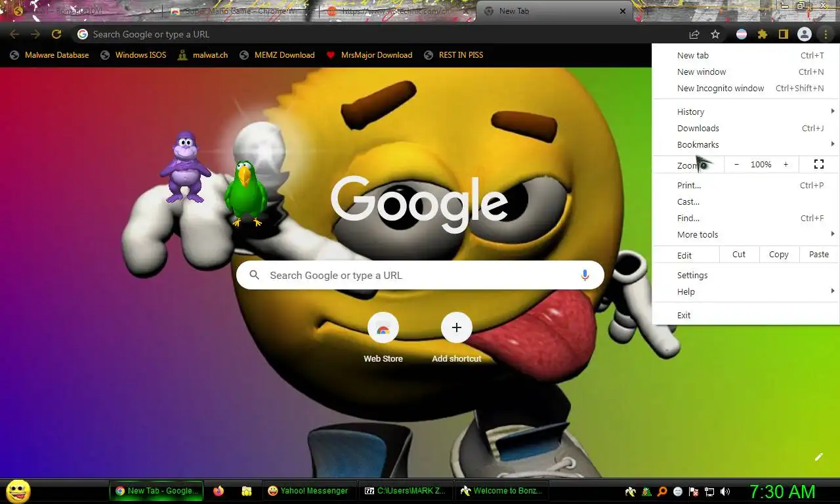This screenshot has height=504, width=840.
Task: Start voice search with the microphone icon
Action: pyautogui.click(x=585, y=276)
